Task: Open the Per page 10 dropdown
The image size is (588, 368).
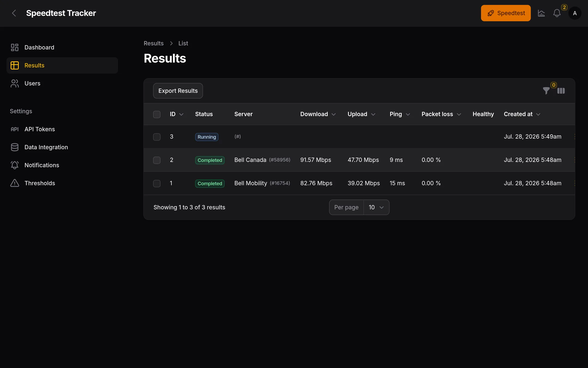Action: point(376,207)
